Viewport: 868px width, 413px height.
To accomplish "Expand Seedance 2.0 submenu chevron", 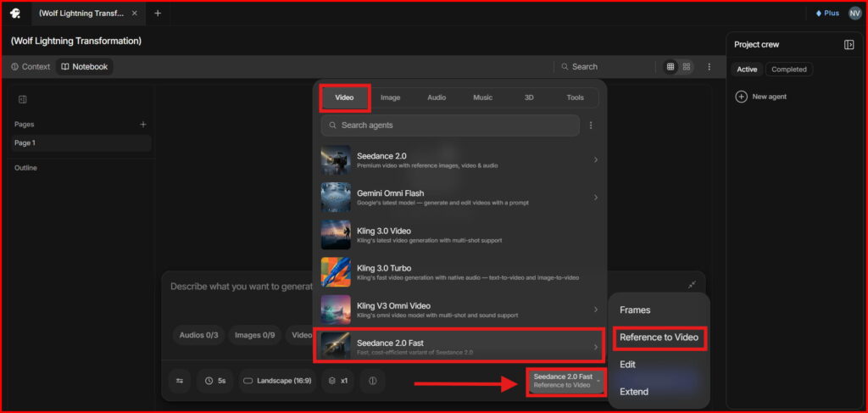I will [x=596, y=160].
